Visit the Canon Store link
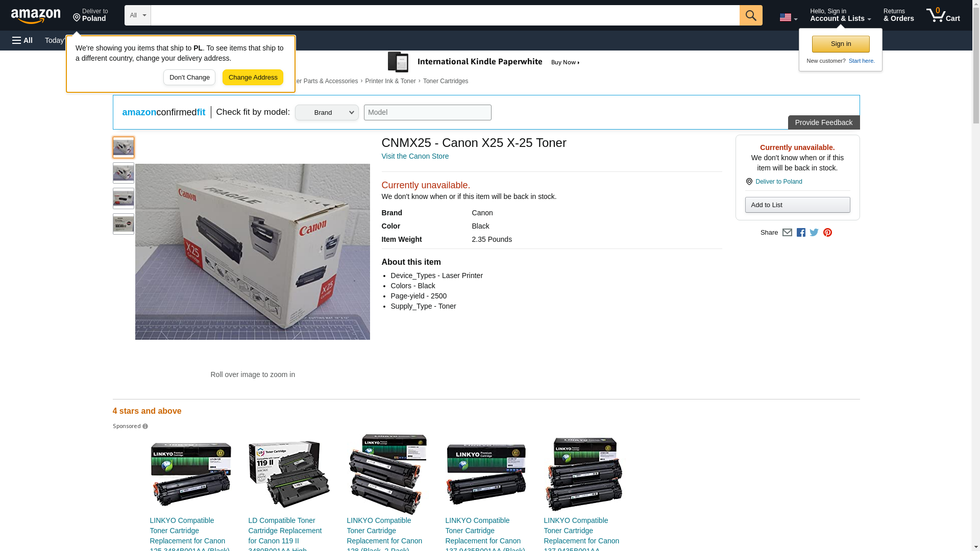The height and width of the screenshot is (551, 980). tap(415, 156)
